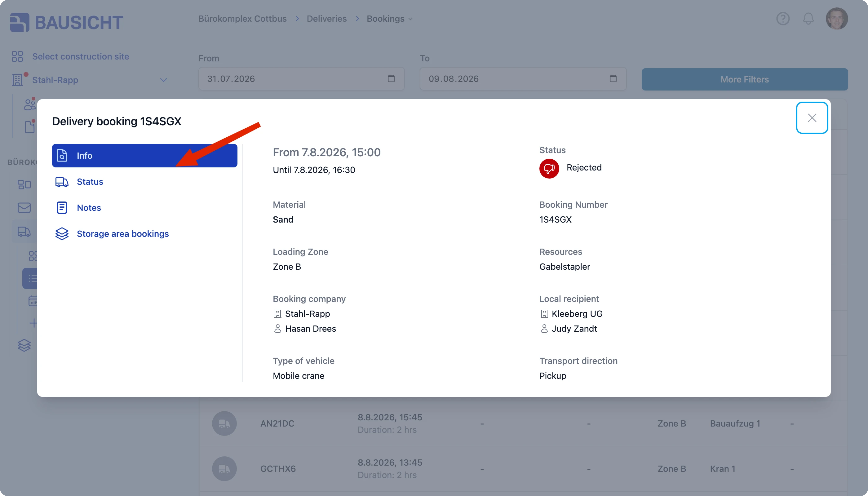The width and height of the screenshot is (868, 496).
Task: Click Hasan Drees contact name
Action: pyautogui.click(x=310, y=329)
